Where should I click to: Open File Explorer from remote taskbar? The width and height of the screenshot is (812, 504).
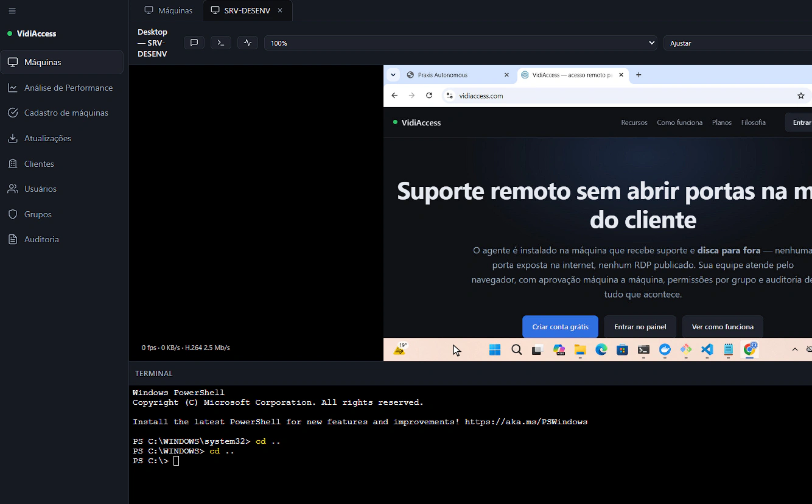pyautogui.click(x=580, y=350)
